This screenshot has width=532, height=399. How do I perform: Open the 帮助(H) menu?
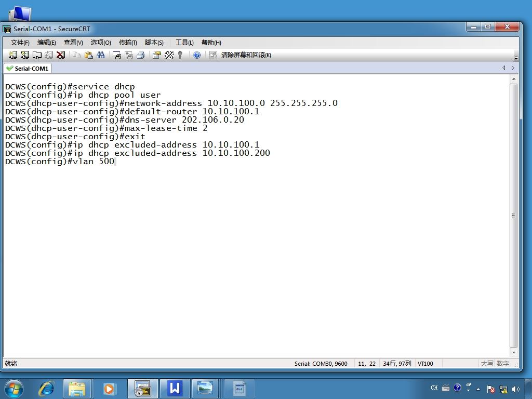211,43
